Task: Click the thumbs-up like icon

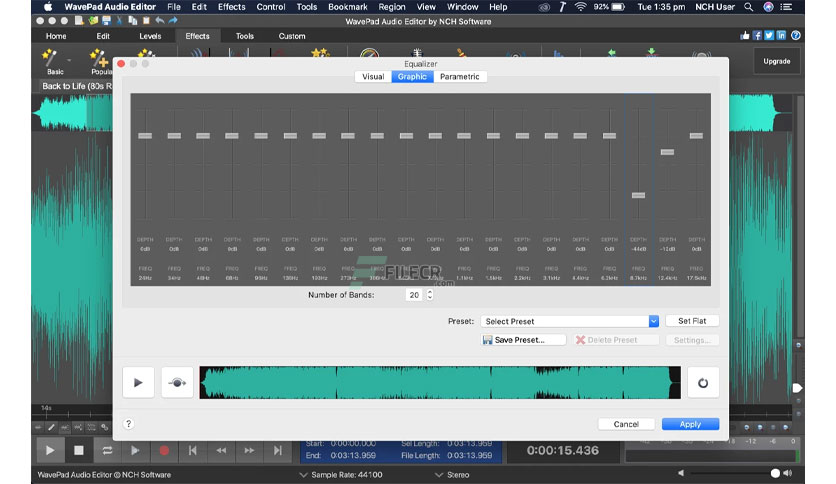Action: tap(745, 36)
